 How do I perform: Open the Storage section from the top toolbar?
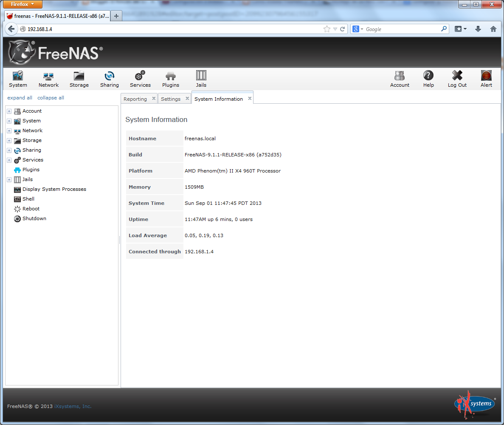pos(79,79)
